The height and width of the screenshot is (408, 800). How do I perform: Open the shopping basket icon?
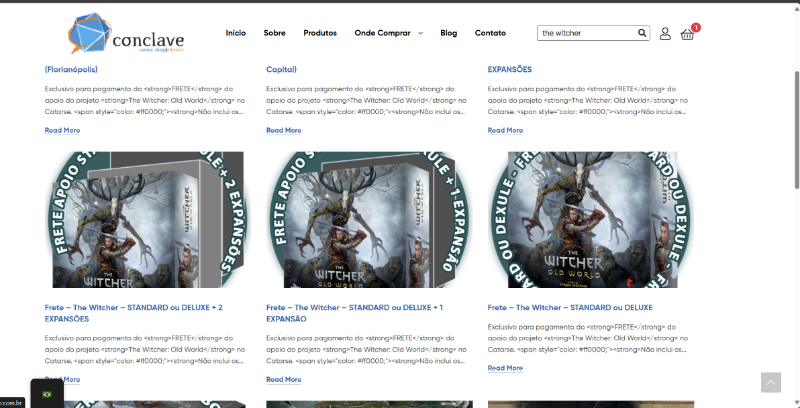coord(687,34)
